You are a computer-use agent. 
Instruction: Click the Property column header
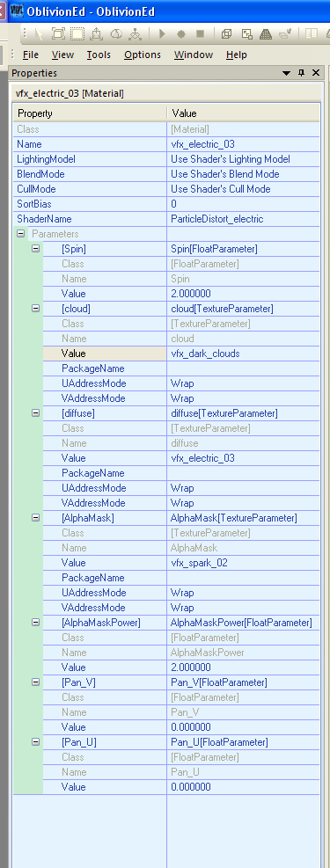click(91, 113)
